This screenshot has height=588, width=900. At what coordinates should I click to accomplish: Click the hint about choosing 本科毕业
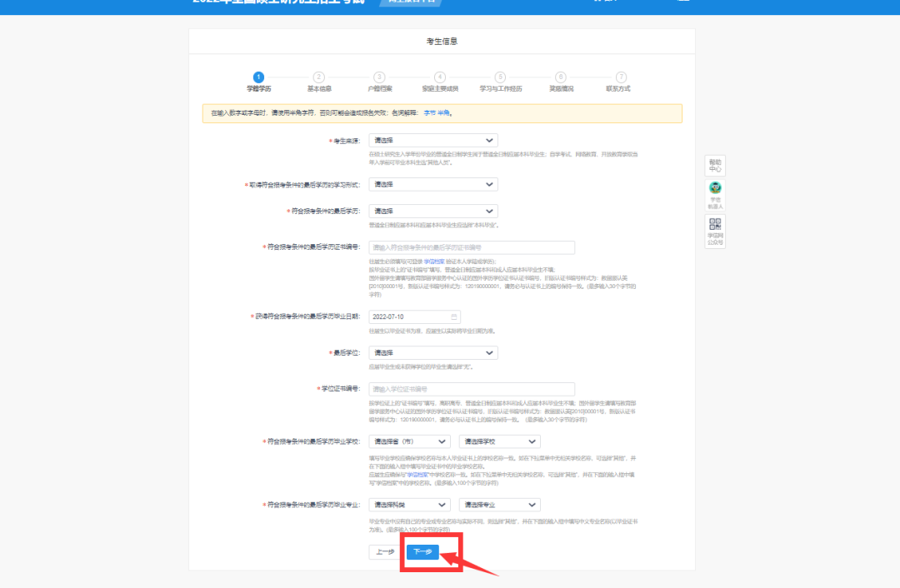tap(433, 226)
